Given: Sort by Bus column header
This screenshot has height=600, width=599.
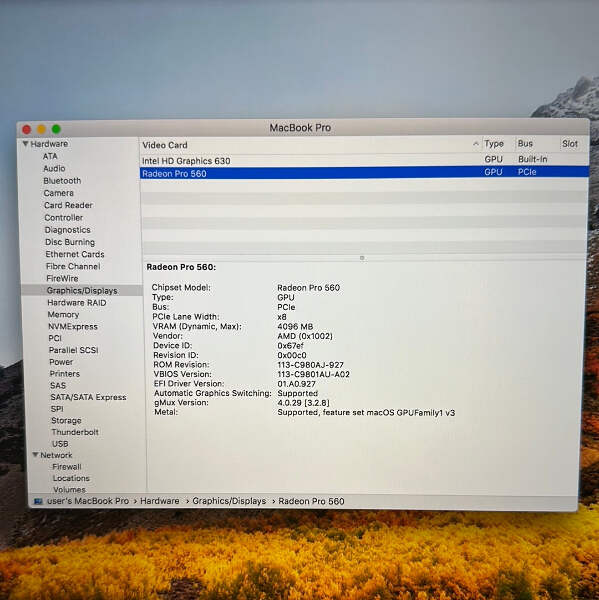Looking at the screenshot, I should click(x=525, y=143).
